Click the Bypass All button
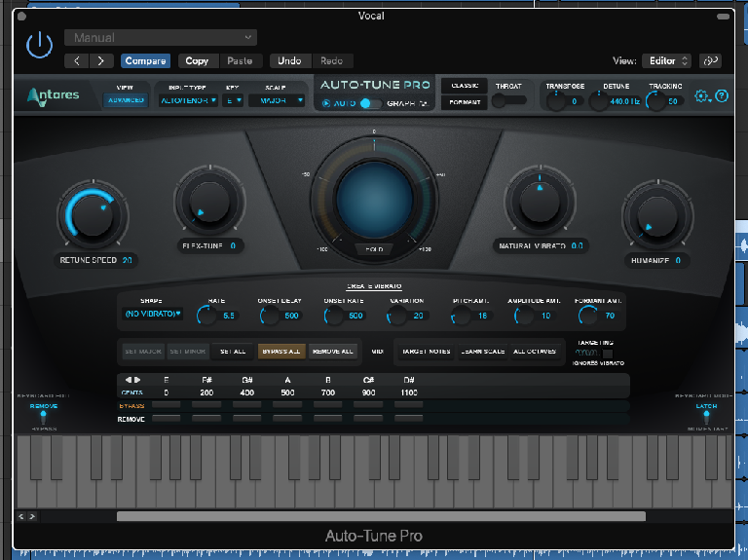The height and width of the screenshot is (560, 748). coord(281,352)
